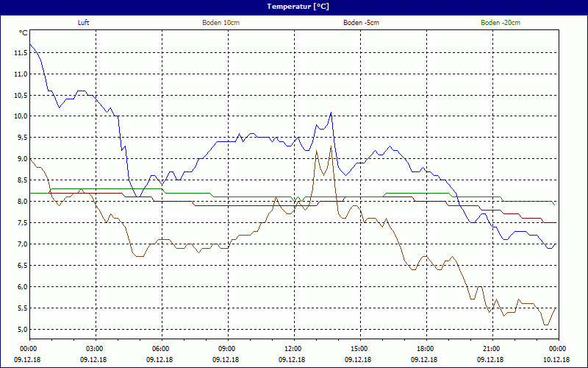Click the 9,0 y-axis tick label

(20, 159)
